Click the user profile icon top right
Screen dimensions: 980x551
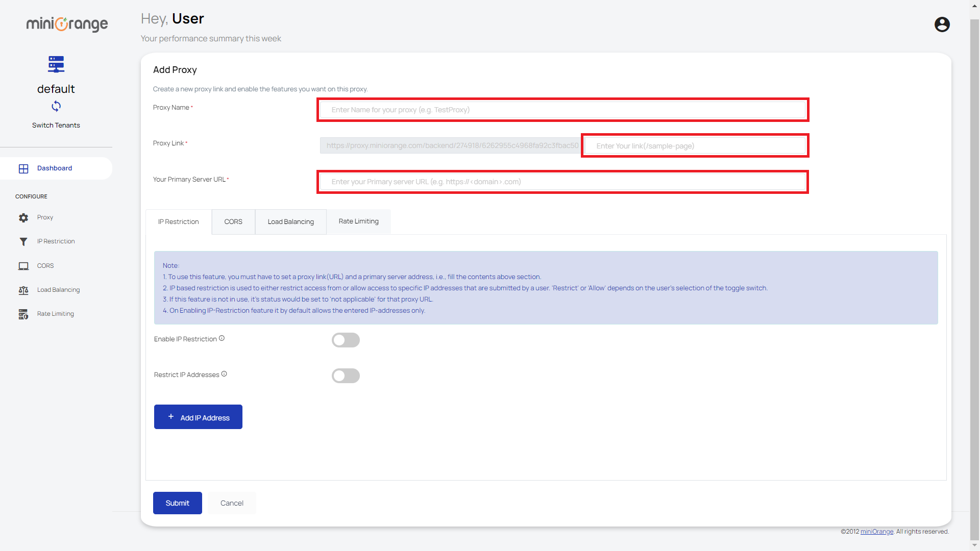coord(942,24)
